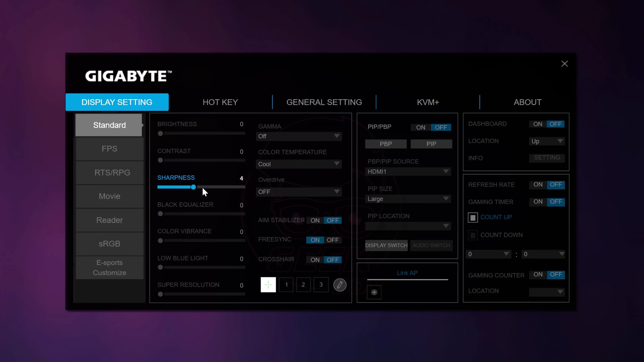Select the Movie picture mode
This screenshot has height=362, width=644.
coord(110,196)
